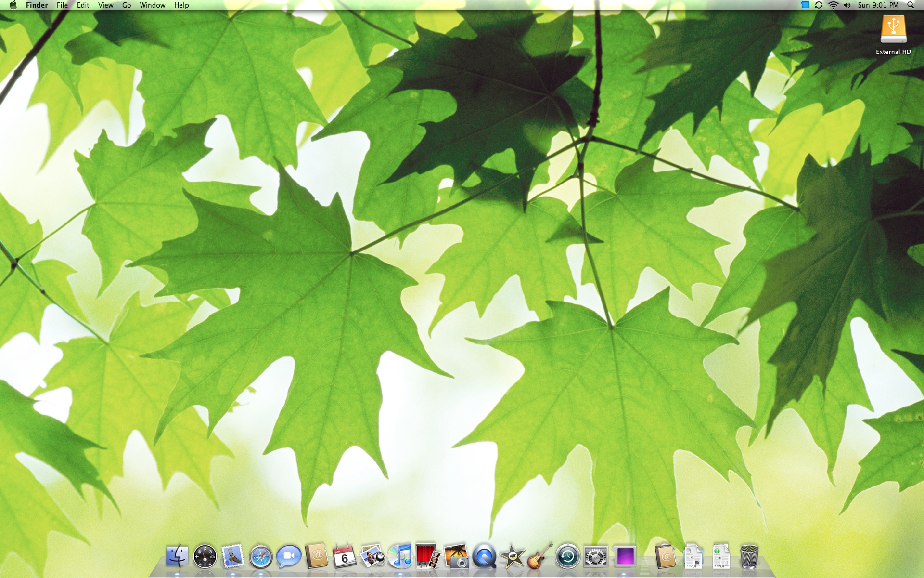Viewport: 924px width, 578px height.
Task: Open Address Book next to iChat
Action: [x=317, y=556]
